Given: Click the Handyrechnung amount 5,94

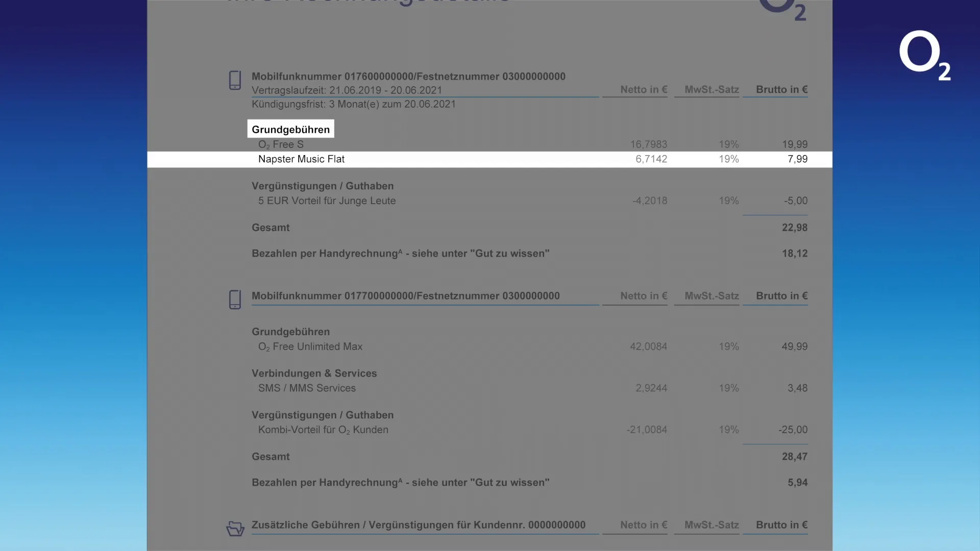Looking at the screenshot, I should click(x=797, y=483).
